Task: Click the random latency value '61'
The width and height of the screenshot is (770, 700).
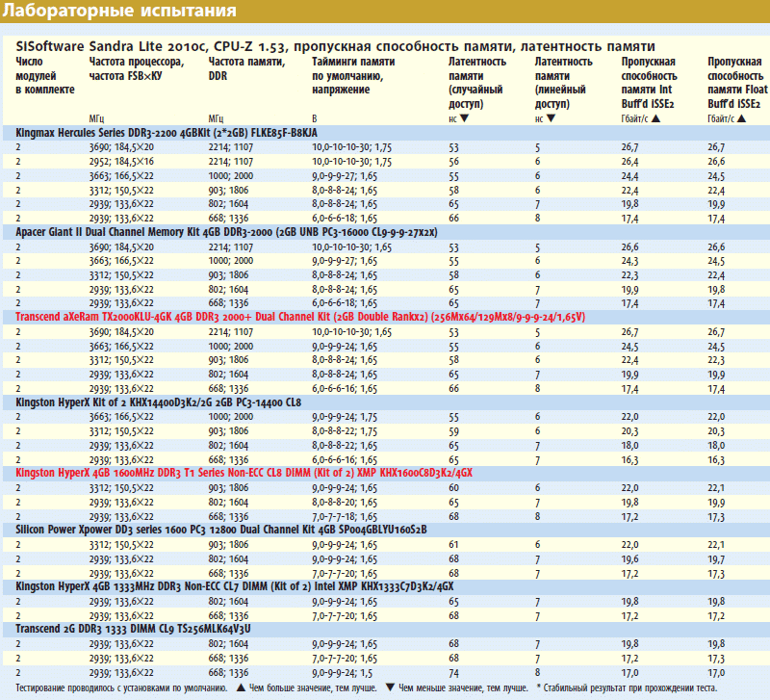Action: (453, 545)
